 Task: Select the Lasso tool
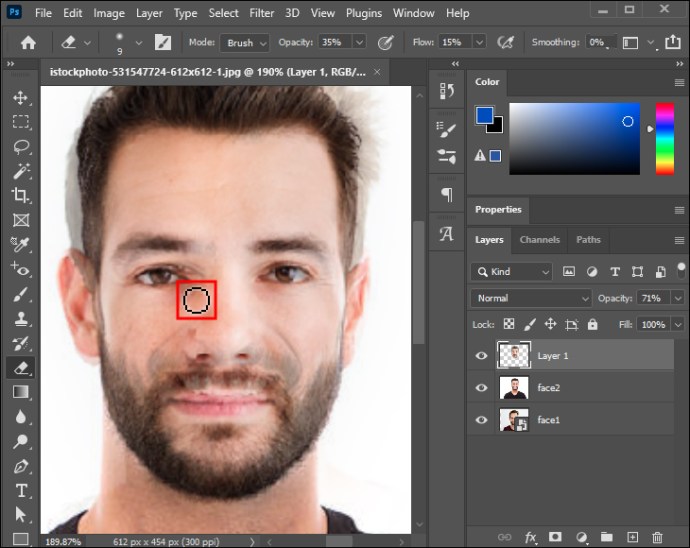tap(21, 147)
